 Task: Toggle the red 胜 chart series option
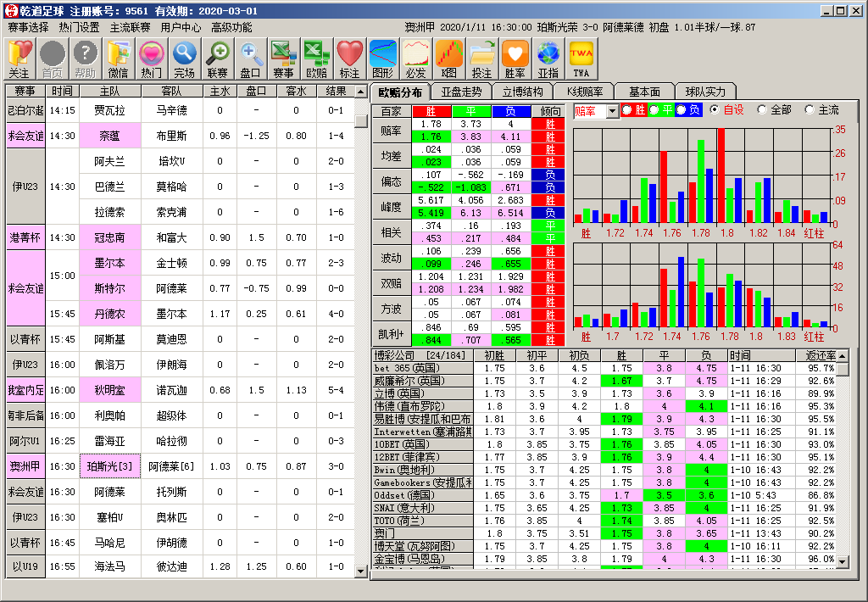(x=633, y=110)
